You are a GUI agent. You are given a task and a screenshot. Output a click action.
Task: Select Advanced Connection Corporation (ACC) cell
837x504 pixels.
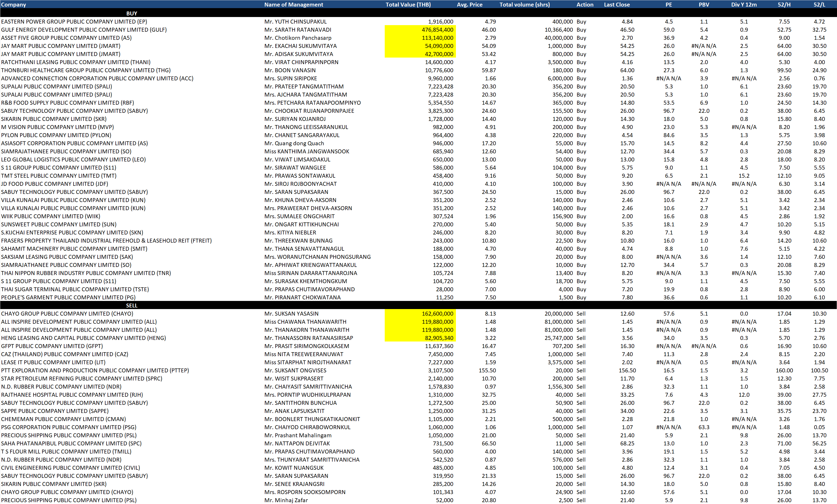[97, 79]
